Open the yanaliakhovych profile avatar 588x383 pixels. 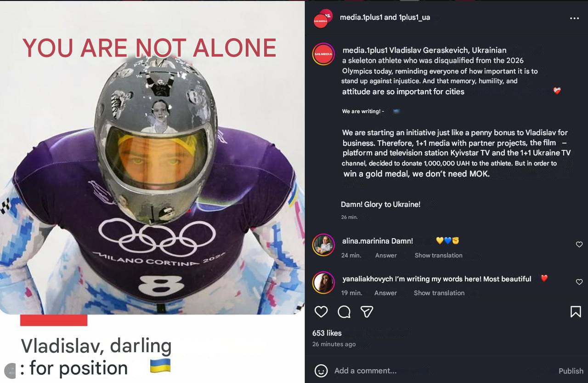click(x=323, y=282)
